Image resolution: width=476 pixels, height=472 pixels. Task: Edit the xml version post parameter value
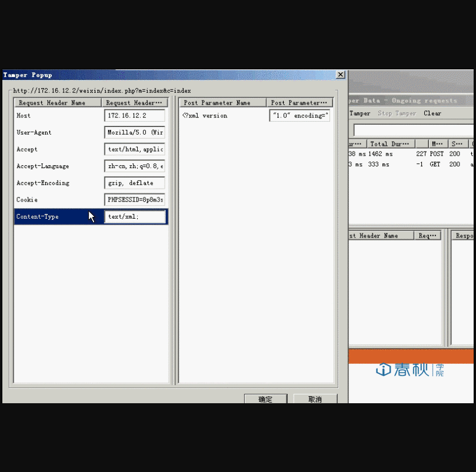click(x=299, y=116)
